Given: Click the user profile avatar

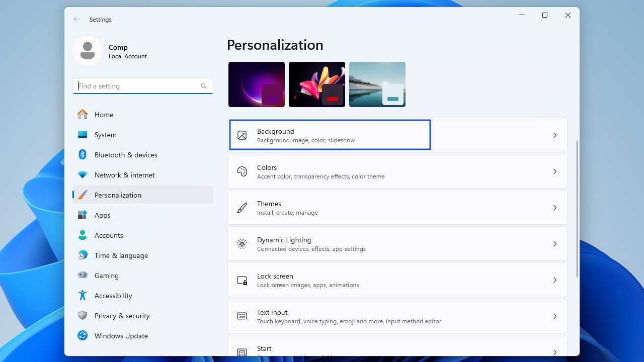Looking at the screenshot, I should [88, 51].
